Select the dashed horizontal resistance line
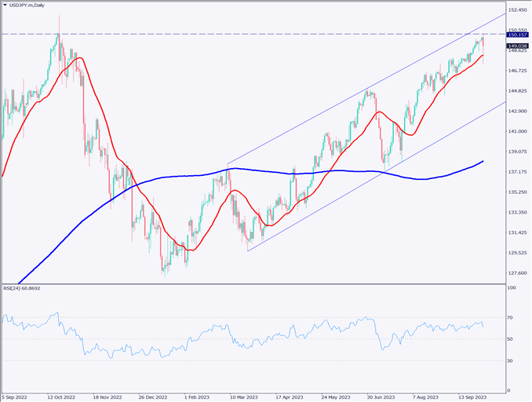Image resolution: width=532 pixels, height=402 pixels. [235, 34]
